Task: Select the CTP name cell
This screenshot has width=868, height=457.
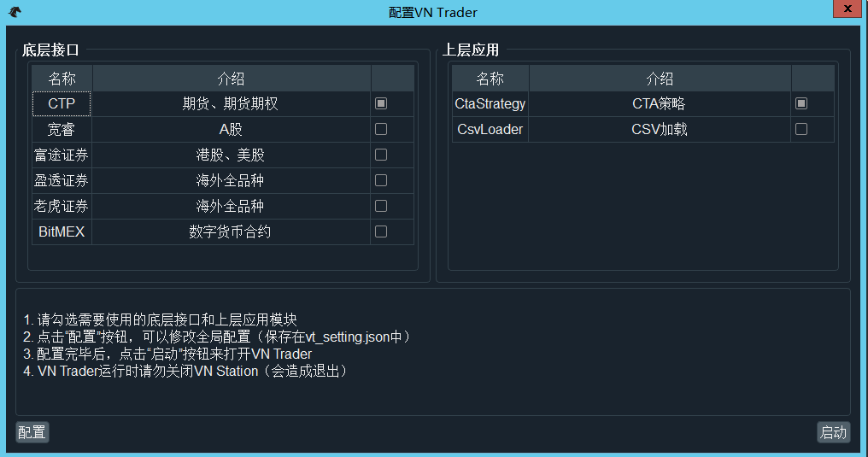Action: coord(62,104)
